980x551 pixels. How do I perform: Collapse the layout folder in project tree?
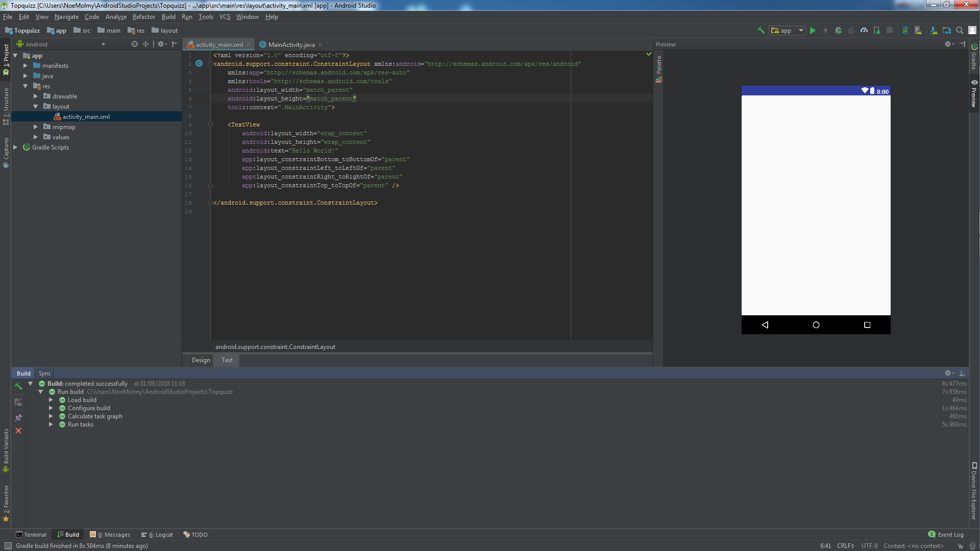[x=36, y=106]
